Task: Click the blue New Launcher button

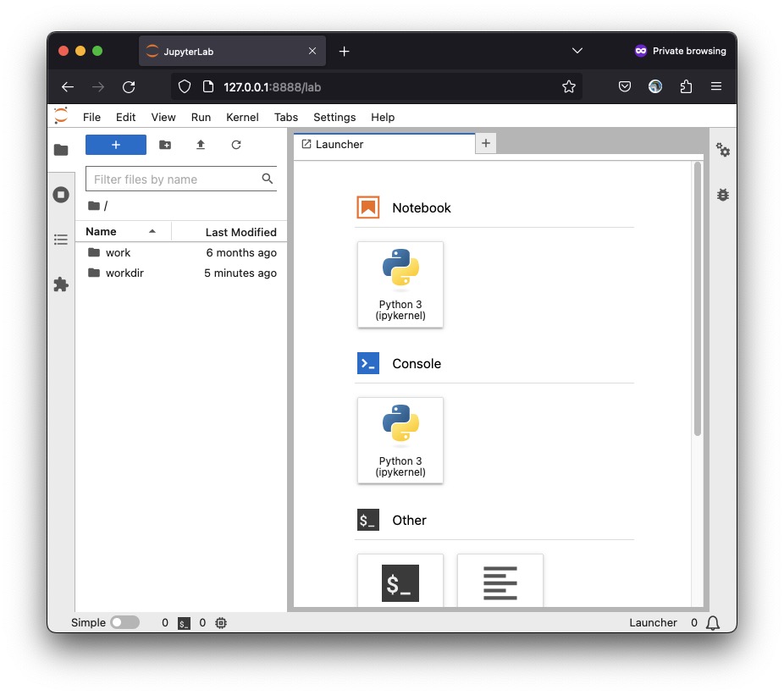Action: 116,145
